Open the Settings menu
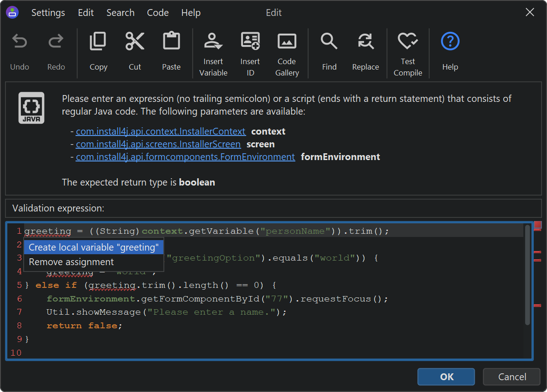This screenshot has width=547, height=392. pos(48,13)
